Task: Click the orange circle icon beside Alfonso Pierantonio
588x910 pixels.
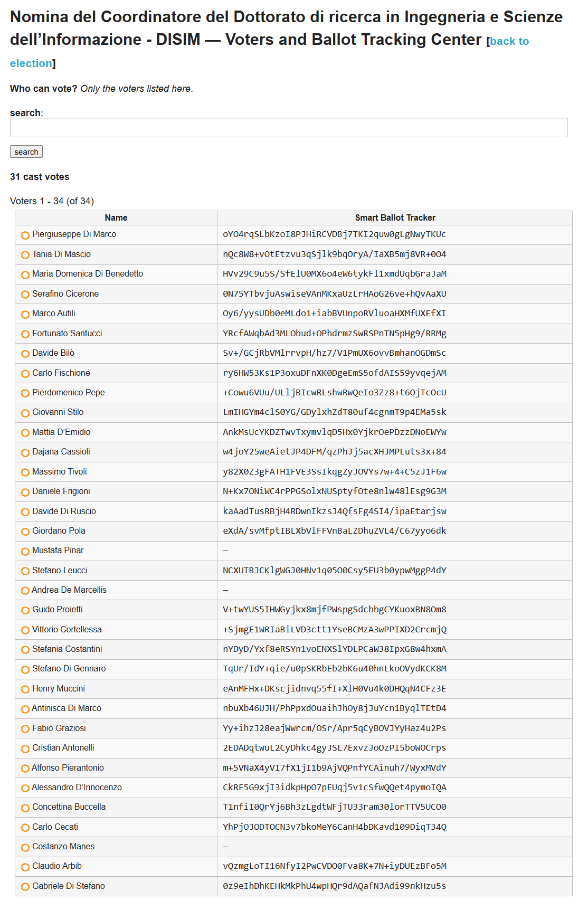Action: pyautogui.click(x=25, y=769)
